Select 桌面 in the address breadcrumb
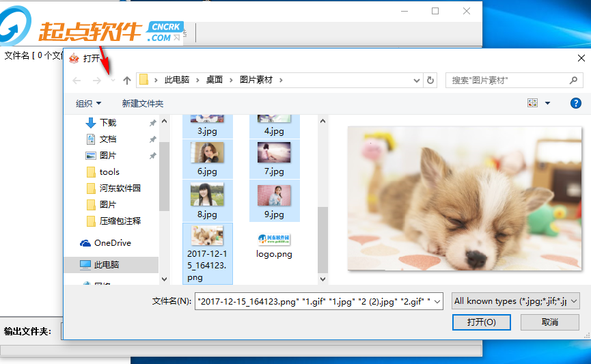This screenshot has width=591, height=364. (x=214, y=80)
